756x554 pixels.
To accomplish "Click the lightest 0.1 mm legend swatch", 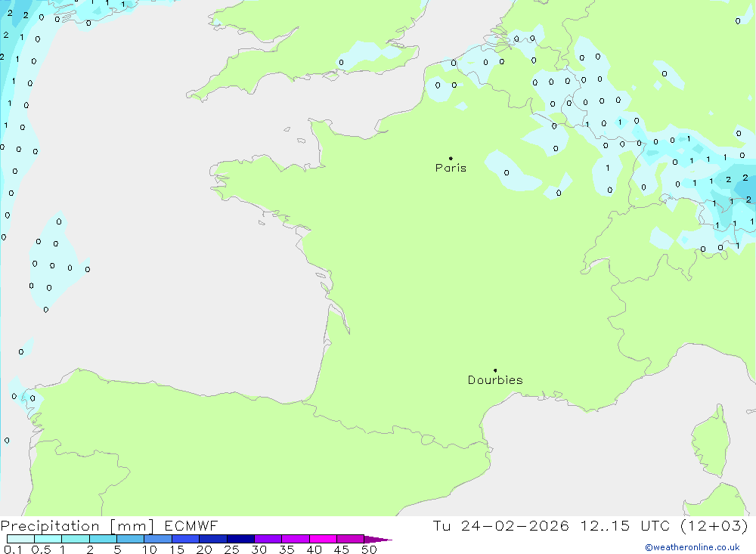I will coord(20,539).
